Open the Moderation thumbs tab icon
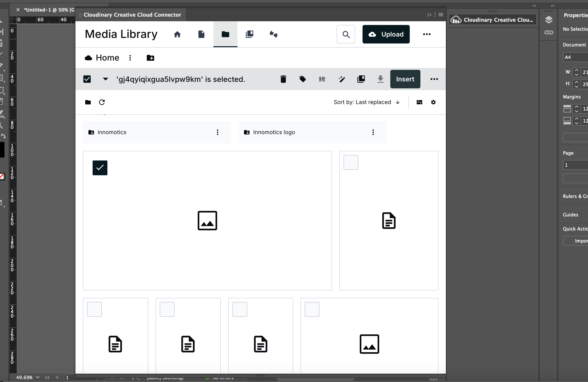The width and height of the screenshot is (588, 382). point(273,34)
